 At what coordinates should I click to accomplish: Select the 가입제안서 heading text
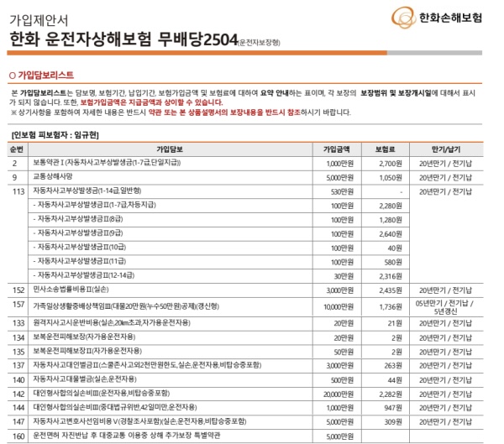click(x=39, y=20)
